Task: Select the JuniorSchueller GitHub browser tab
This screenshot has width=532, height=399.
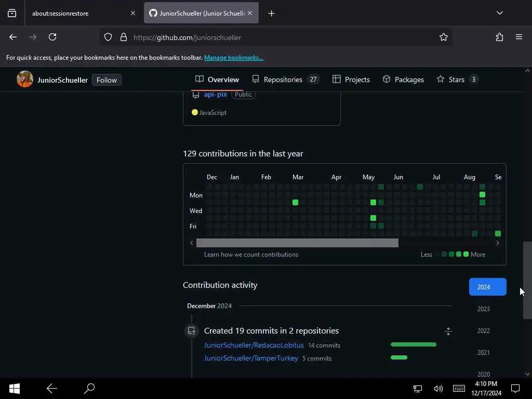Action: coord(201,13)
